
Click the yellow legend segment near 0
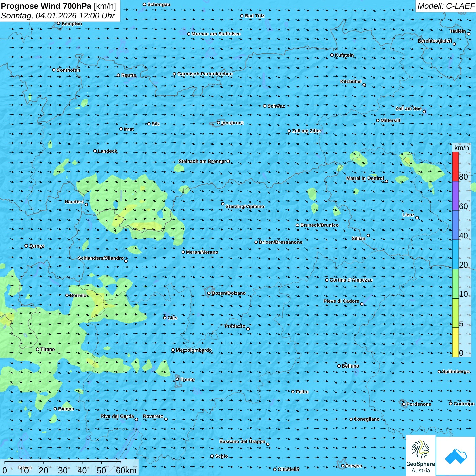click(455, 342)
